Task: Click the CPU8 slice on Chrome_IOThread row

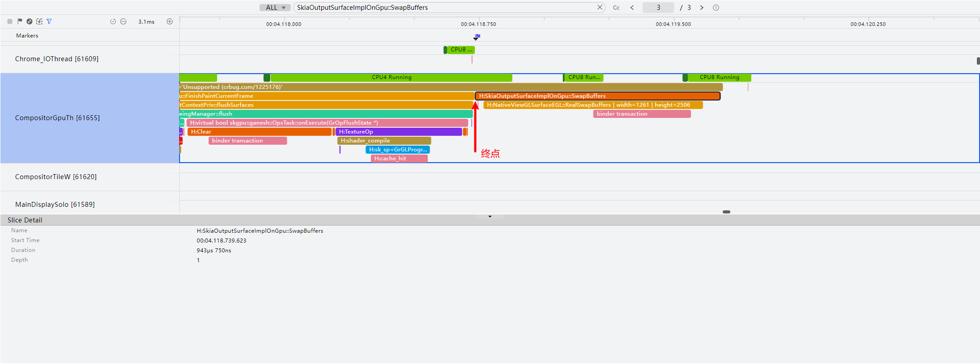Action: coord(461,50)
